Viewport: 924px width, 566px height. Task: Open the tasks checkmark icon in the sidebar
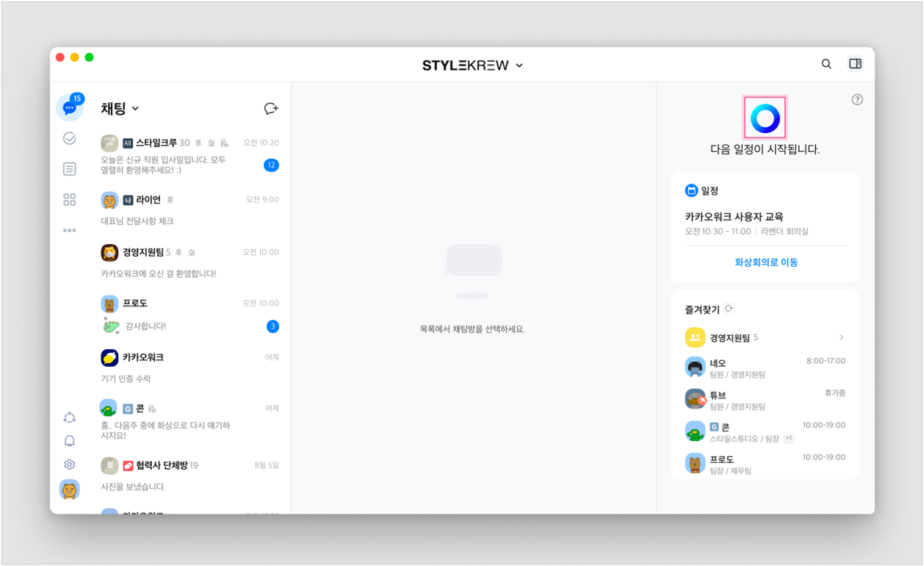point(70,138)
